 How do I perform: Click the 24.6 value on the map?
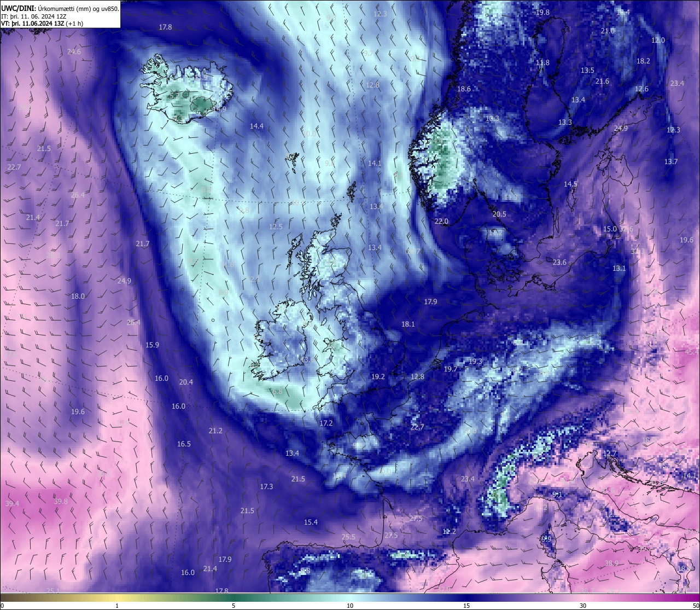click(x=74, y=52)
